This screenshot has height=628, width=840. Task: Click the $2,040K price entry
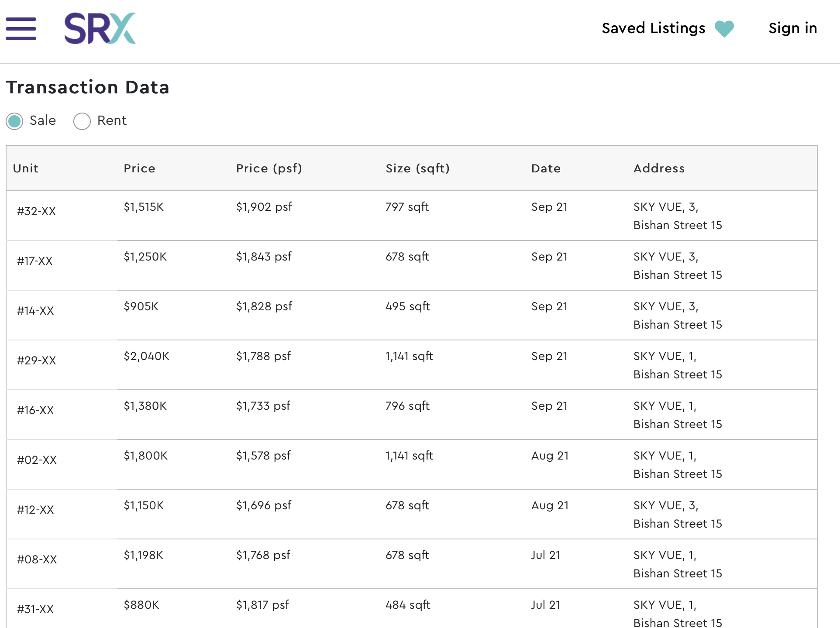pos(146,356)
